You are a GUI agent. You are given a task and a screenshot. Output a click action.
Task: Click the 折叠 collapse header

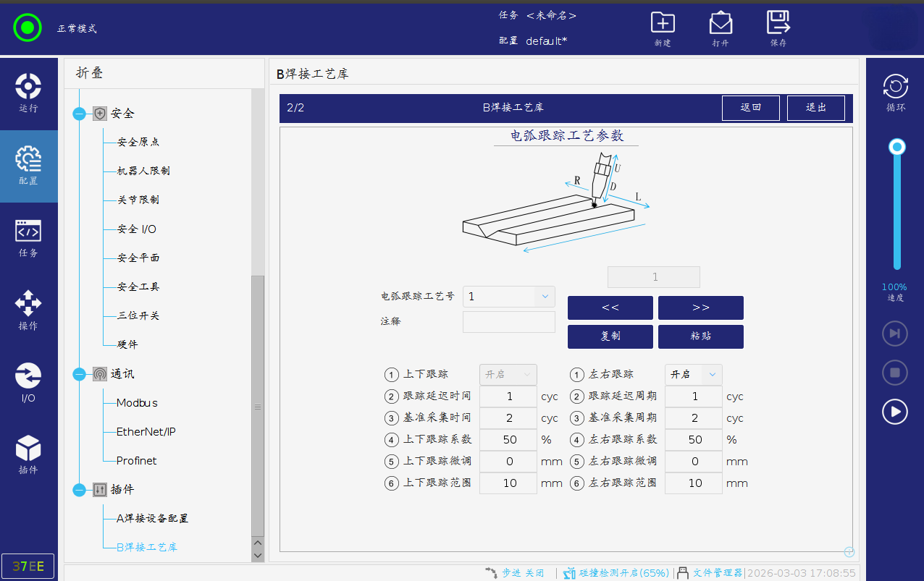tap(164, 72)
